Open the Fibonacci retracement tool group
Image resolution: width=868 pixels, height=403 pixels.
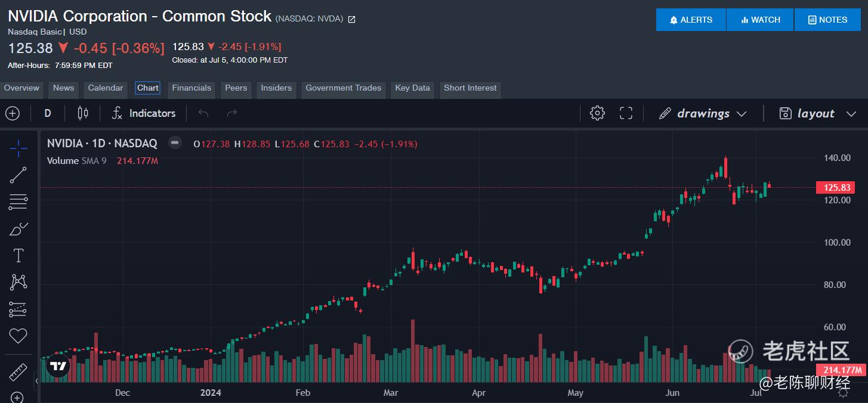coord(18,202)
